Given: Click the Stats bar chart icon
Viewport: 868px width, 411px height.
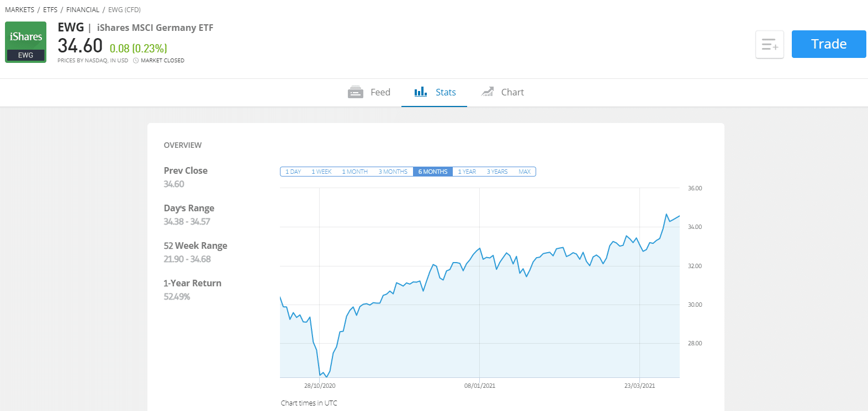Looking at the screenshot, I should click(x=421, y=91).
